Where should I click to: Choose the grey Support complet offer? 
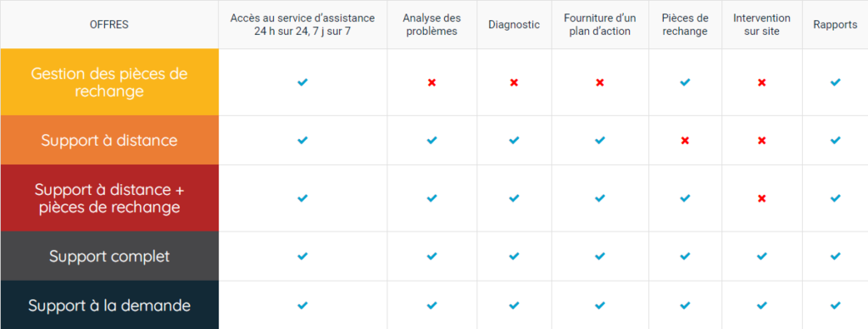click(x=109, y=256)
